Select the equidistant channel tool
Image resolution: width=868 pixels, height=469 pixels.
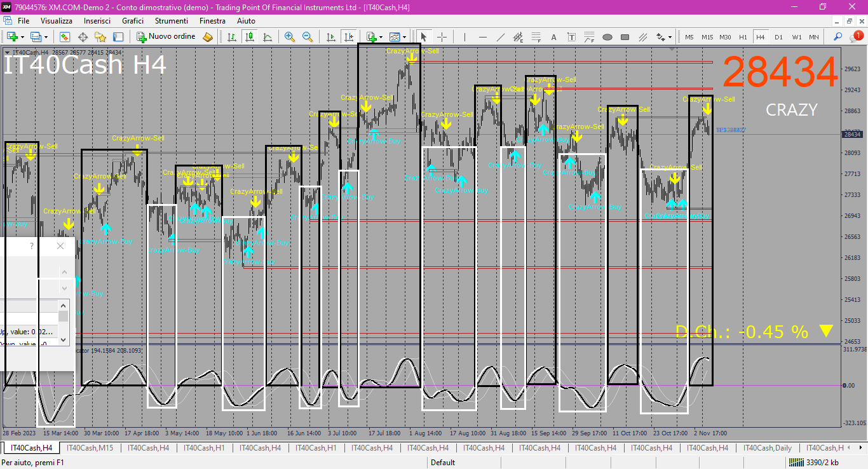point(518,37)
